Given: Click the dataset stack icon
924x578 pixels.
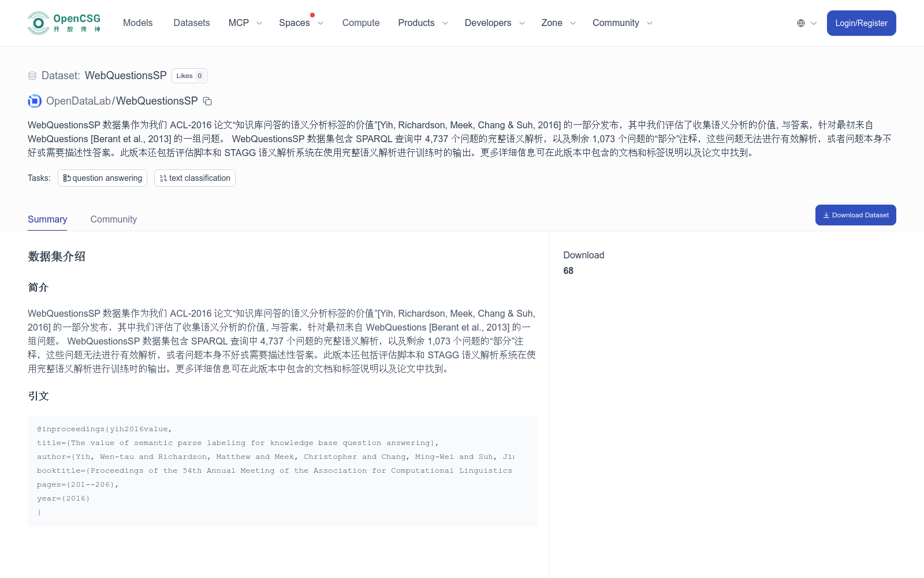Looking at the screenshot, I should 32,76.
